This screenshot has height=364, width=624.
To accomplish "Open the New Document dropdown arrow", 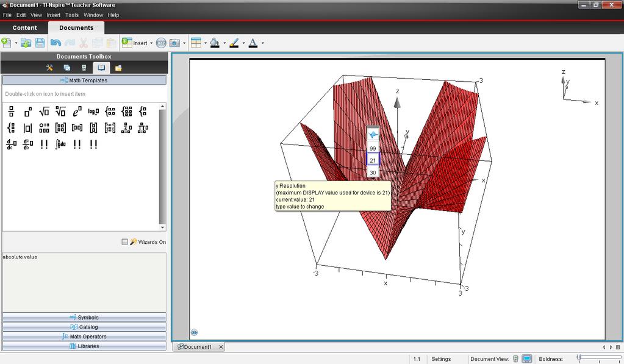I will coord(16,43).
